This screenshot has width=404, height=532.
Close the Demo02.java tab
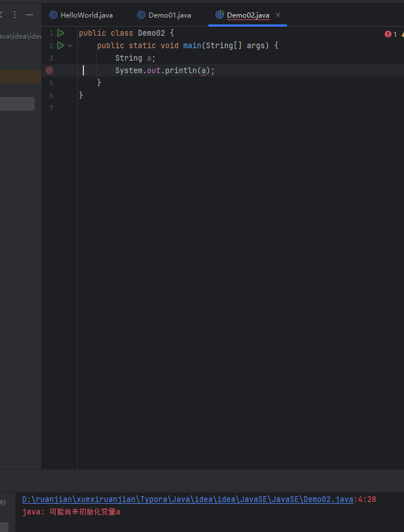tap(278, 15)
